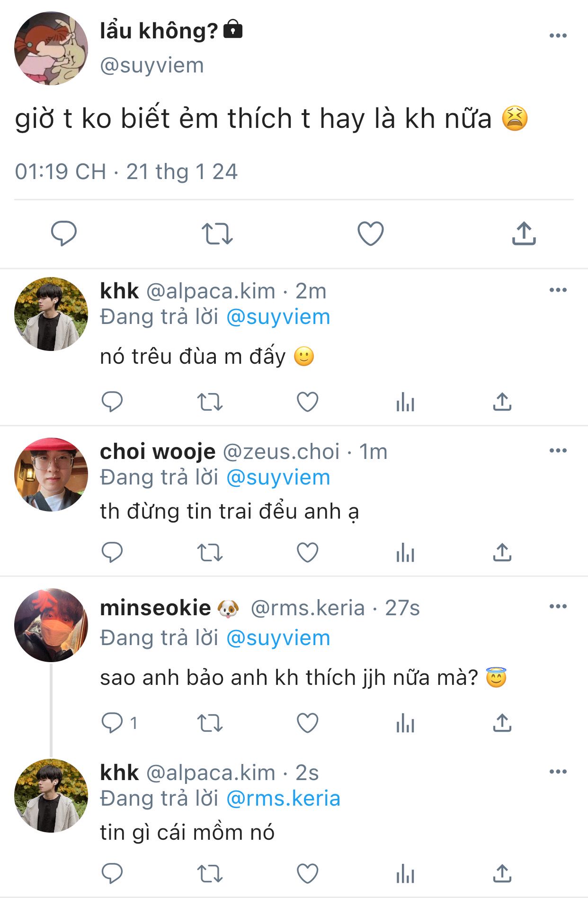This screenshot has height=898, width=588.
Task: View analytics for khk's first reply
Action: [x=405, y=403]
